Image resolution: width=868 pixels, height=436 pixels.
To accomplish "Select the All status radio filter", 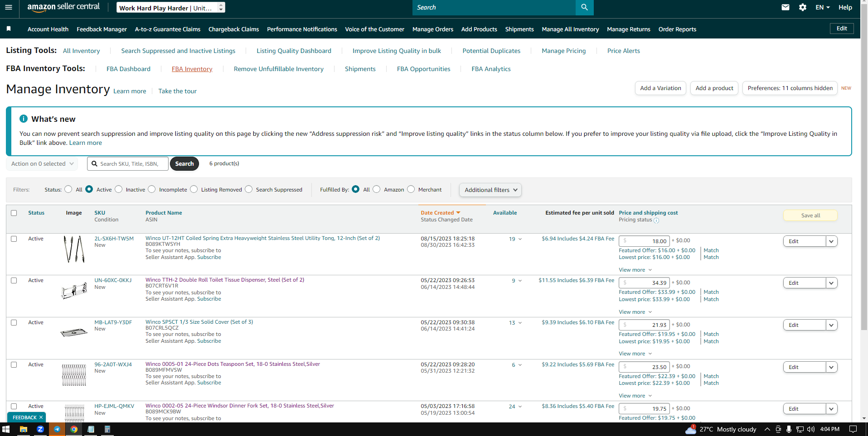I will [x=68, y=189].
